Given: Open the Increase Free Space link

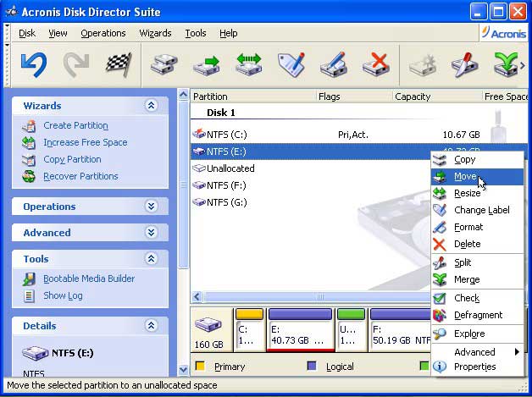Looking at the screenshot, I should pos(86,143).
